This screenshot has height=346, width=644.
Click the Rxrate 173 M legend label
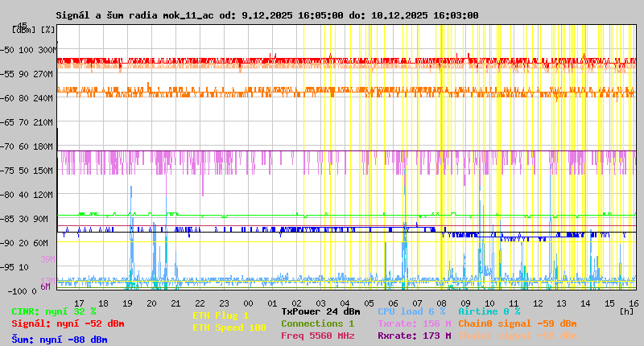pos(414,336)
